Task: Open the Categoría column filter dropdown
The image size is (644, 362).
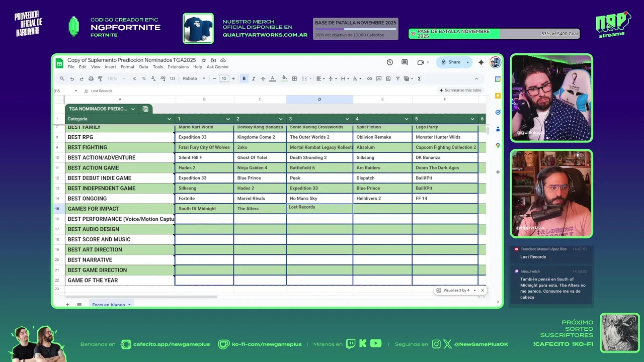Action: click(169, 119)
